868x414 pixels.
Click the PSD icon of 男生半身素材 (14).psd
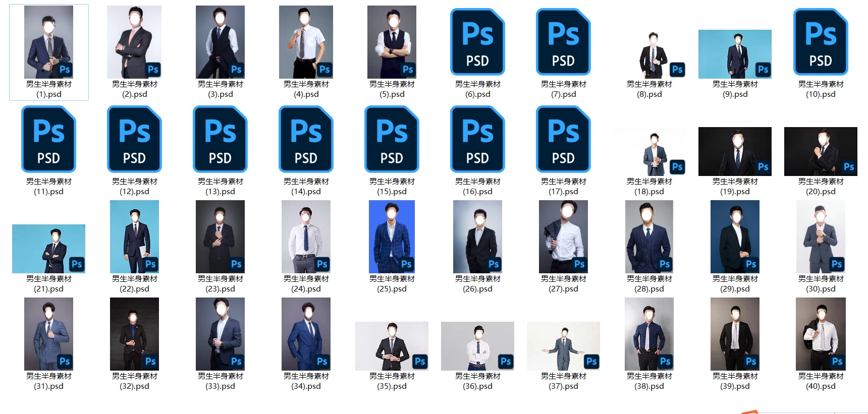[x=306, y=139]
